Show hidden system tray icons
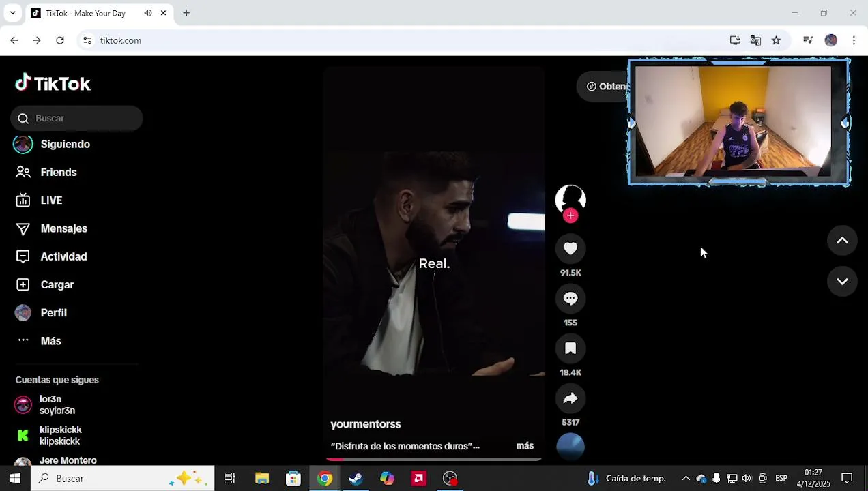This screenshot has height=491, width=868. coord(686,479)
